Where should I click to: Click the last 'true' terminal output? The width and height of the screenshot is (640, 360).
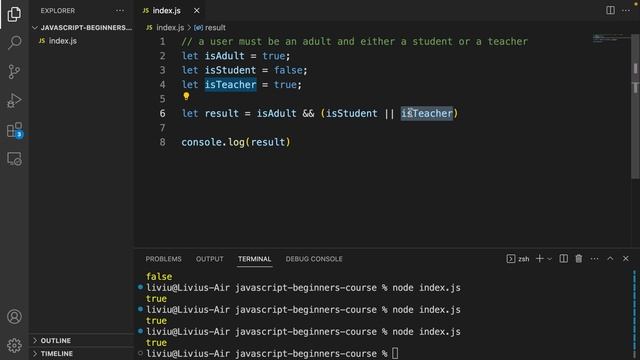(x=156, y=342)
